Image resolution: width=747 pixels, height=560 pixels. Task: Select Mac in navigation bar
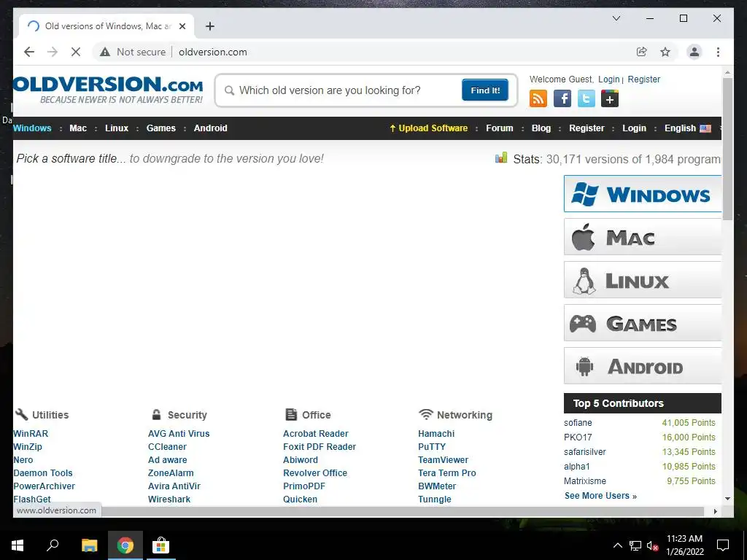pyautogui.click(x=78, y=128)
